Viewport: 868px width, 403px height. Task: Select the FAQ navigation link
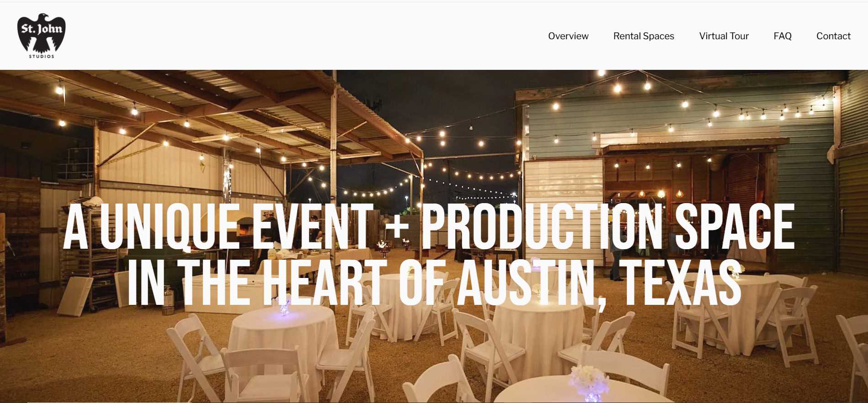pos(783,36)
